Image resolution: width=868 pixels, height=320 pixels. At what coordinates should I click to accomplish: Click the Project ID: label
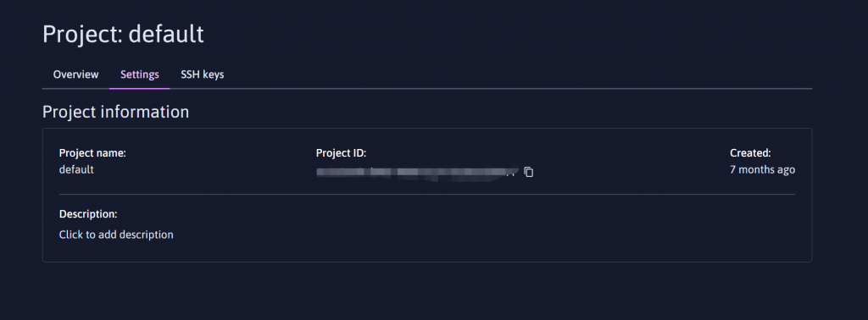(341, 153)
